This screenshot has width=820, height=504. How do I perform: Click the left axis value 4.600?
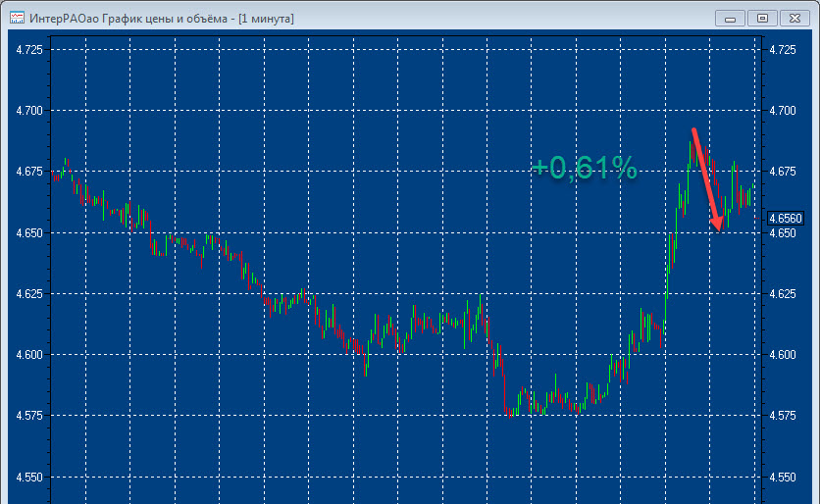tap(29, 355)
